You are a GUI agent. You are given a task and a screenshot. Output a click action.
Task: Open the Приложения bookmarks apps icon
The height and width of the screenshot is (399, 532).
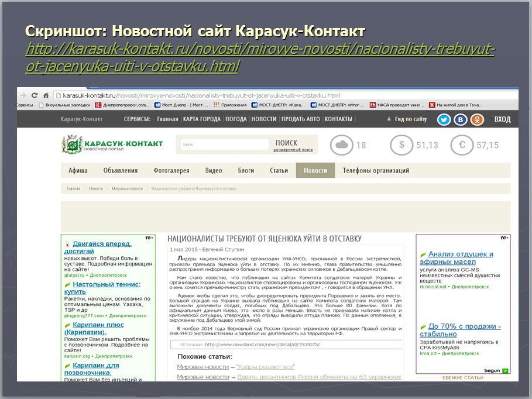[x=216, y=105]
